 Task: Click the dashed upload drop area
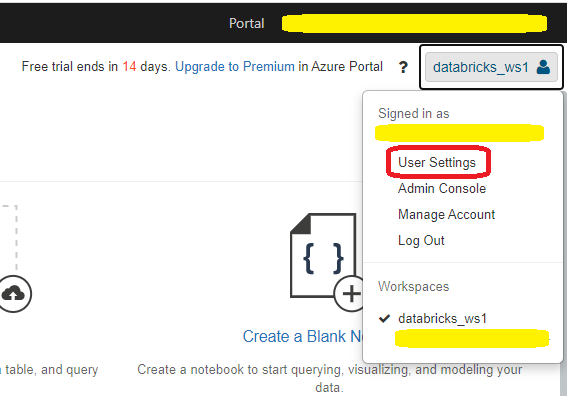(9, 237)
